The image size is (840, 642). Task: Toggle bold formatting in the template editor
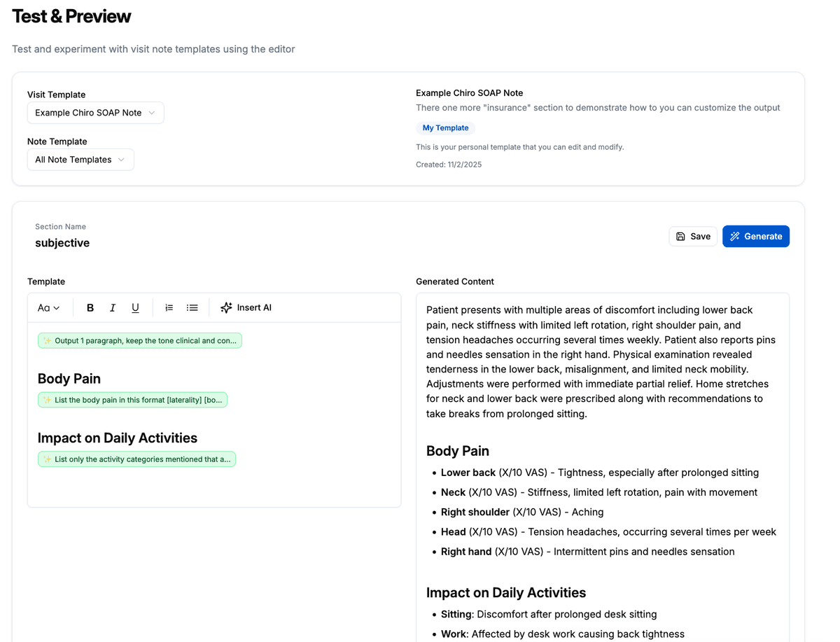(90, 307)
